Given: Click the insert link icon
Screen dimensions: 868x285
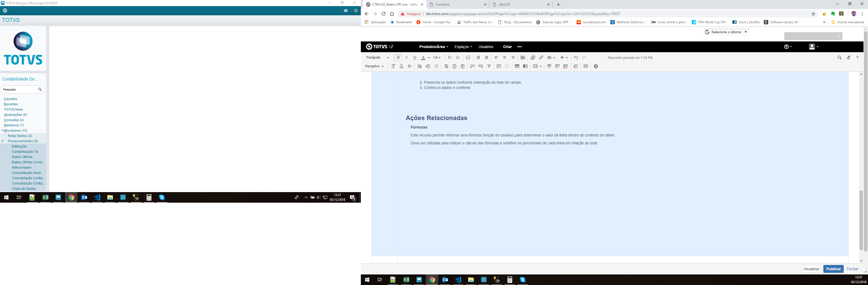Looking at the screenshot, I should 541,58.
